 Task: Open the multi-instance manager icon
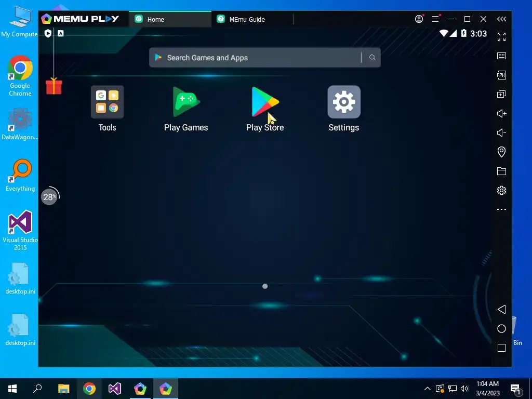(x=501, y=95)
